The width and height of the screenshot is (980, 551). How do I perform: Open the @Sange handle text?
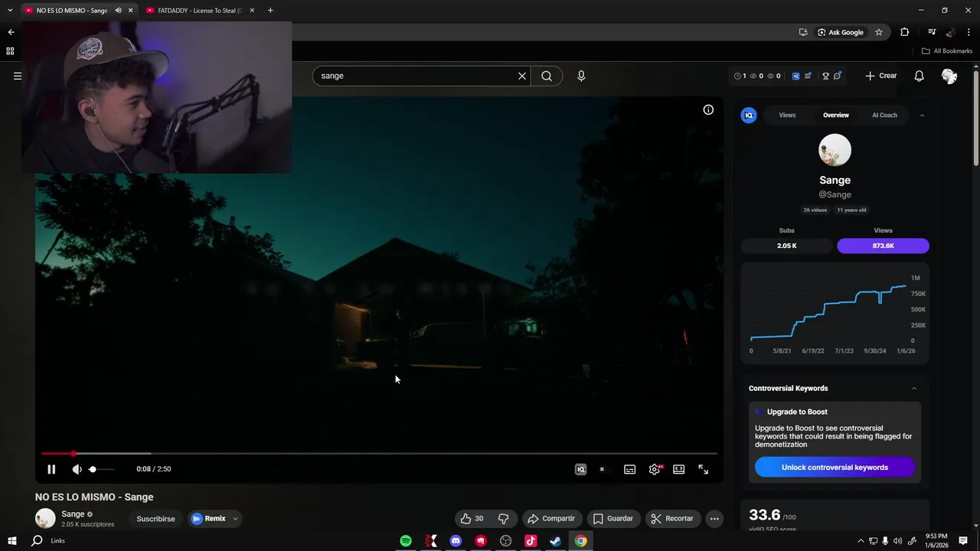pos(835,194)
